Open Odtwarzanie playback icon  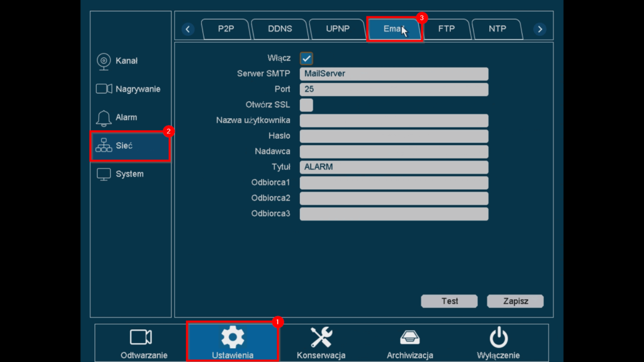coord(141,337)
